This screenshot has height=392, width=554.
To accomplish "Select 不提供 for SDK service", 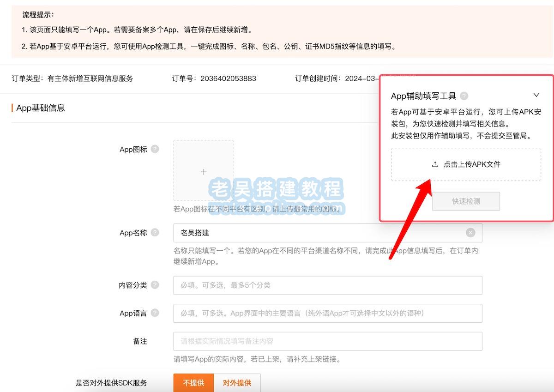I will click(x=193, y=383).
